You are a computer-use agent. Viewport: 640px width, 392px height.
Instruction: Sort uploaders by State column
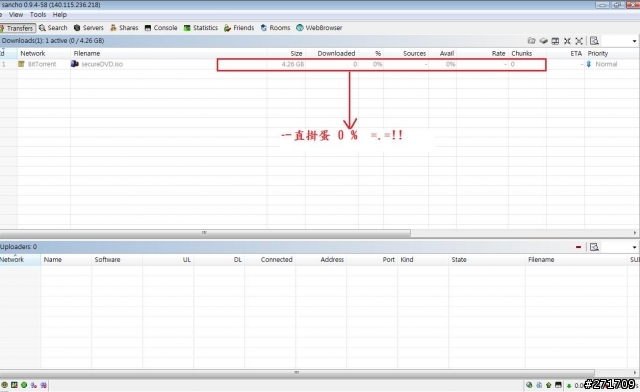point(487,260)
